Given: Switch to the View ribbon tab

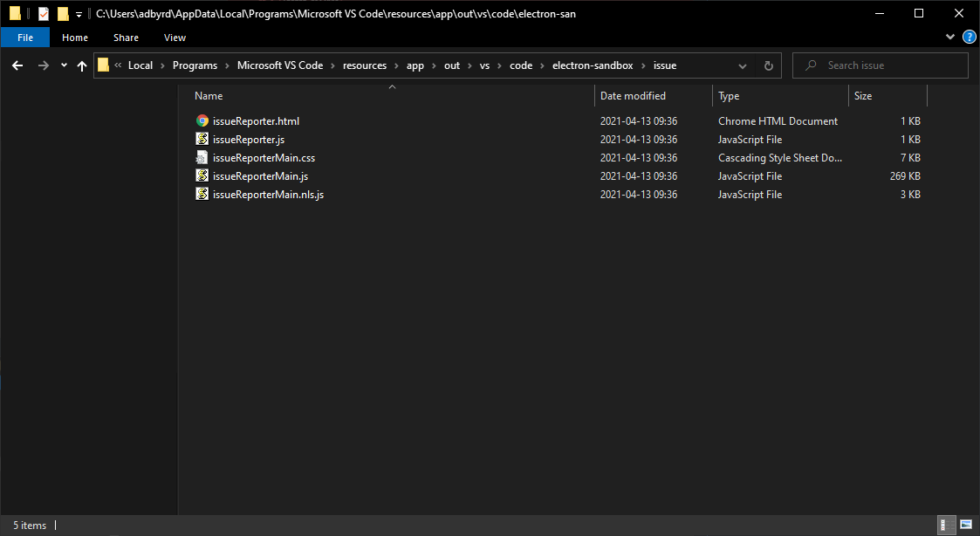Looking at the screenshot, I should pos(175,38).
